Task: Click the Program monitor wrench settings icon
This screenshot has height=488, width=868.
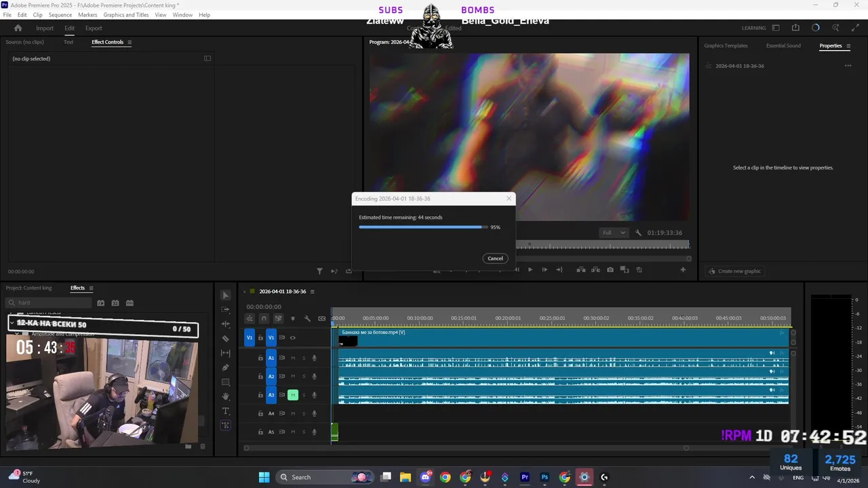Action: tap(638, 232)
